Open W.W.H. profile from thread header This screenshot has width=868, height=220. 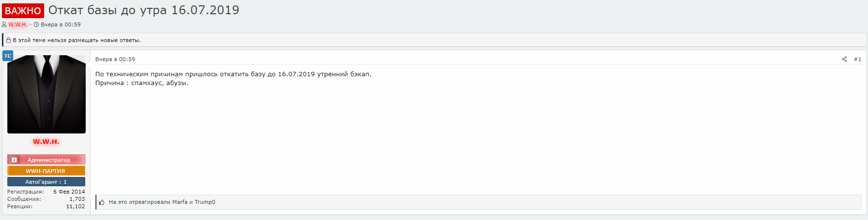coord(18,24)
